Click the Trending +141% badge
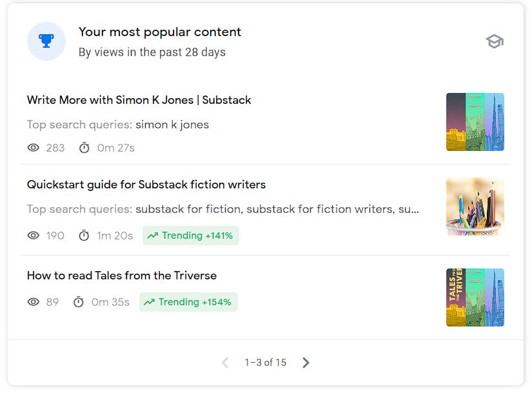Viewport: 532px width, 393px height. pos(190,236)
